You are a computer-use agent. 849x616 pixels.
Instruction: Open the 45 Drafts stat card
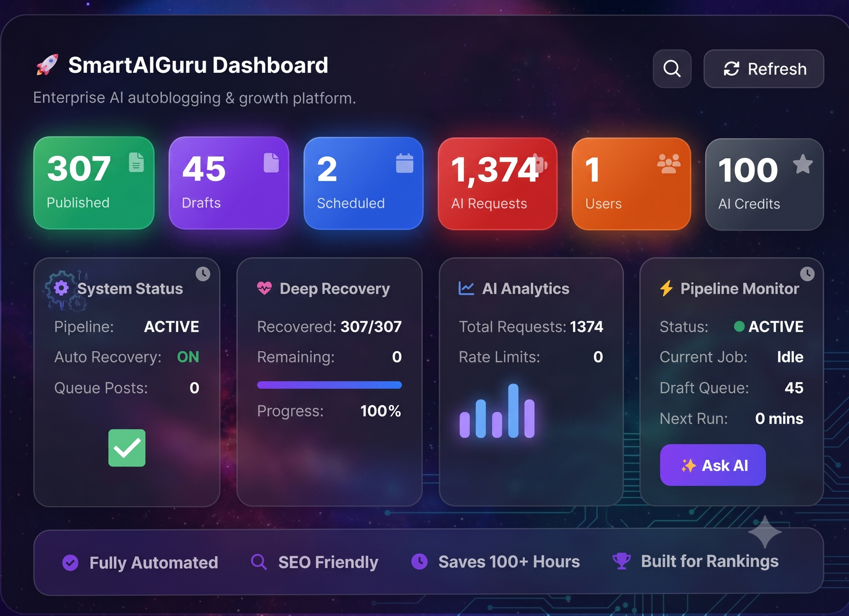[x=229, y=183]
